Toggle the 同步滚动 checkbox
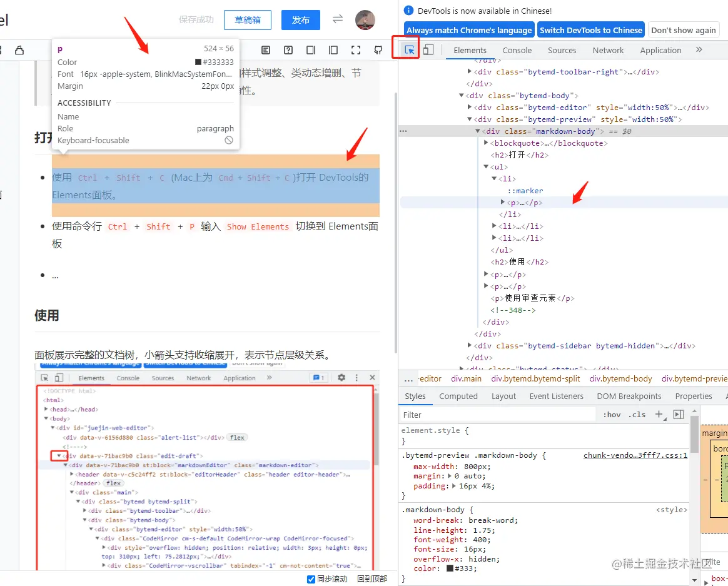 311,579
